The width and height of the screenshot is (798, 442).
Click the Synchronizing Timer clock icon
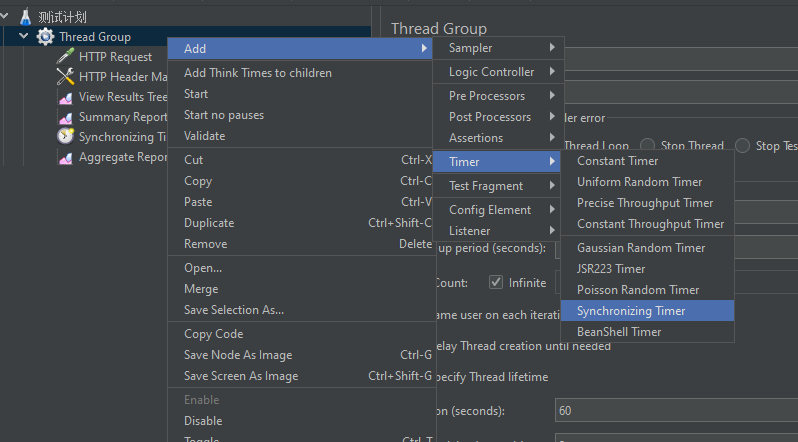(65, 137)
